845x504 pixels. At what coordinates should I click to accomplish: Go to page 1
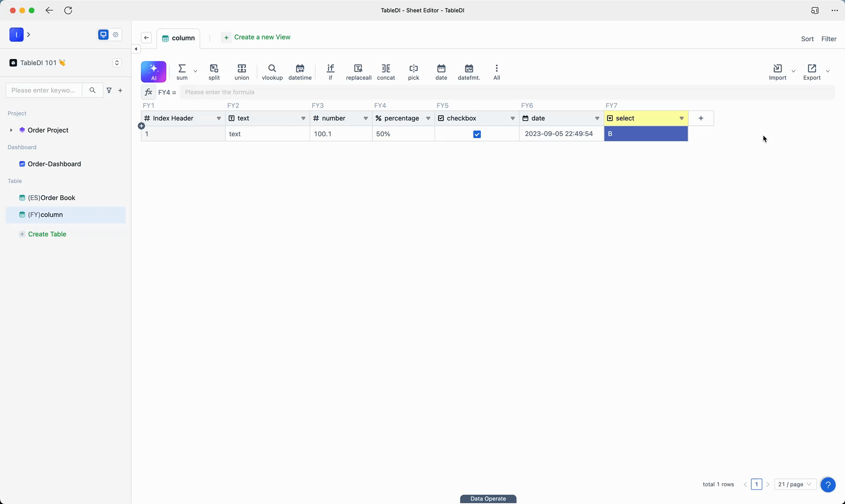click(x=756, y=484)
